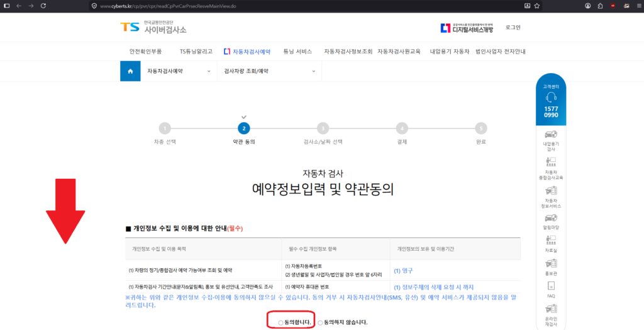The height and width of the screenshot is (330, 644).
Task: Click the (1) 영구 retention text
Action: coord(403,271)
